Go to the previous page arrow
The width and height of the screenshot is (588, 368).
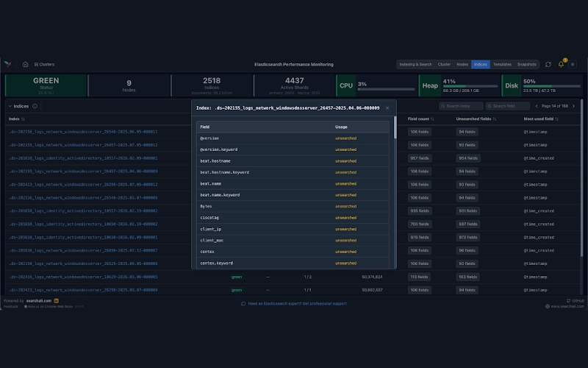(x=537, y=106)
